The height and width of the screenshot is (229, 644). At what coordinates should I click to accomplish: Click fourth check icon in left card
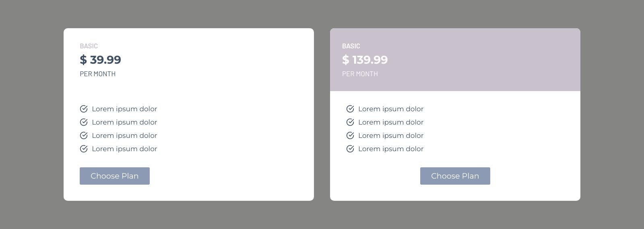pyautogui.click(x=84, y=149)
